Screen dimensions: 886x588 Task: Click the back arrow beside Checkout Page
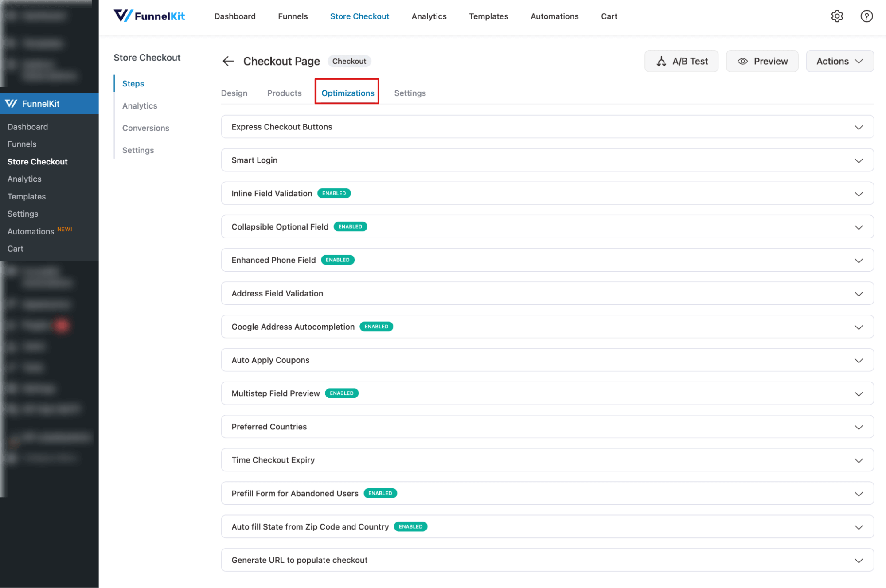228,61
